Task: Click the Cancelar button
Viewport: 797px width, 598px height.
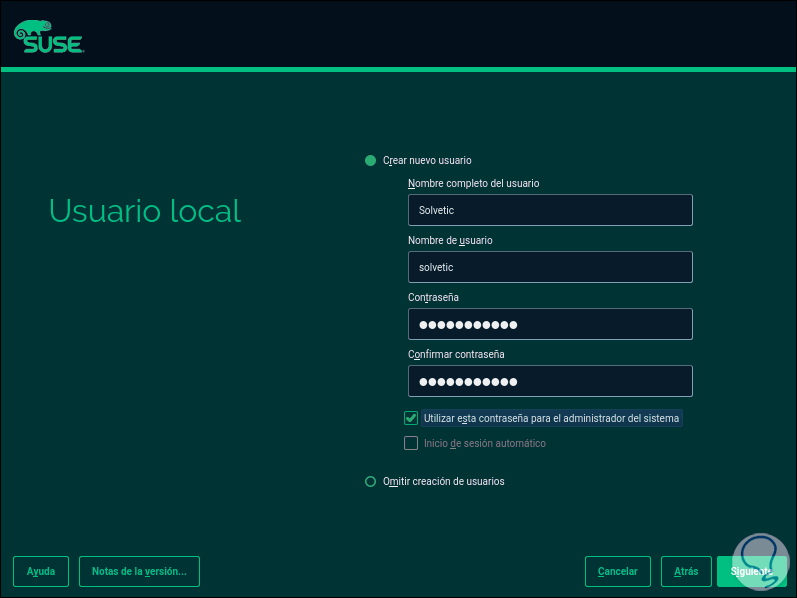Action: pos(618,572)
